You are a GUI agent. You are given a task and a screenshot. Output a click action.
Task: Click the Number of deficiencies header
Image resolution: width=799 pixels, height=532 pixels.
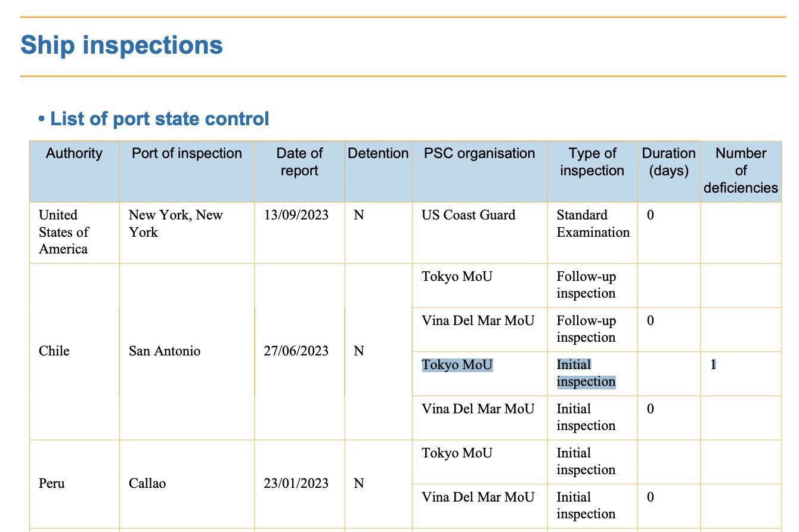click(x=741, y=171)
